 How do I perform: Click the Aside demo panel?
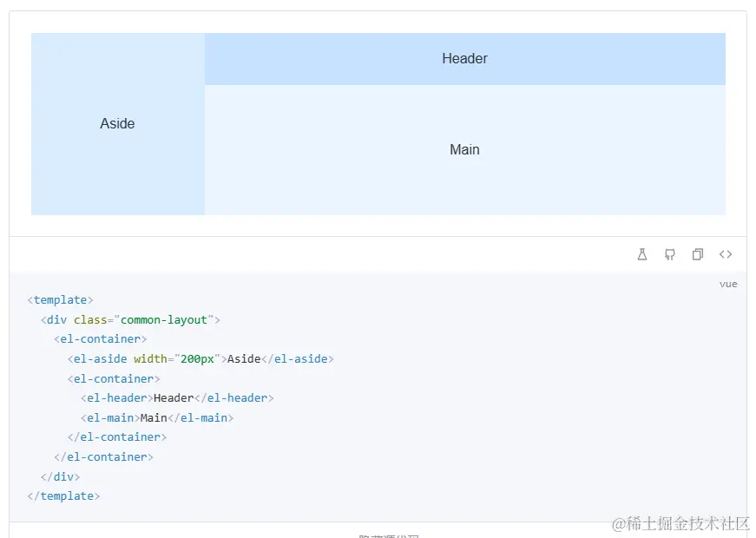[118, 124]
